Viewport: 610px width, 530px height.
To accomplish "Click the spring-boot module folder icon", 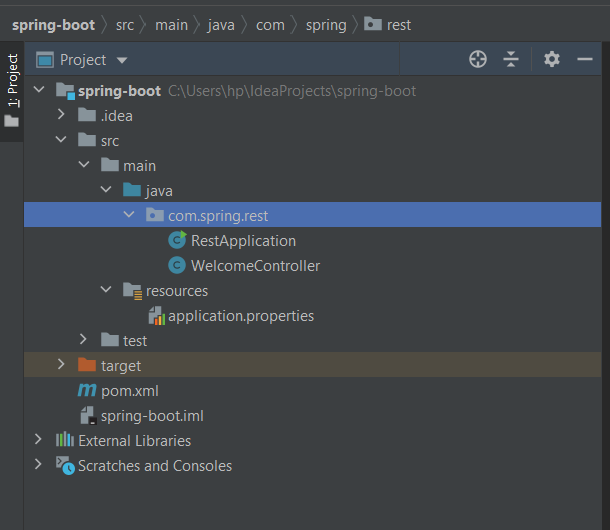I will [65, 91].
